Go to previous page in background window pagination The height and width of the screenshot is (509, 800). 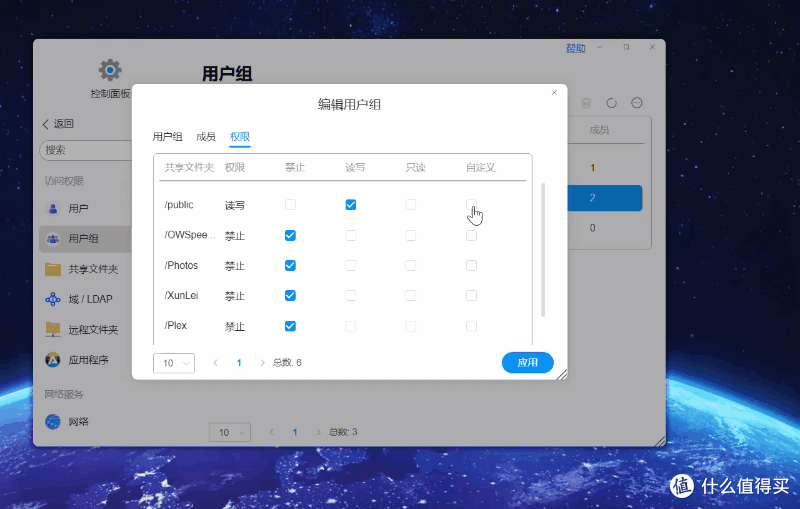point(271,432)
